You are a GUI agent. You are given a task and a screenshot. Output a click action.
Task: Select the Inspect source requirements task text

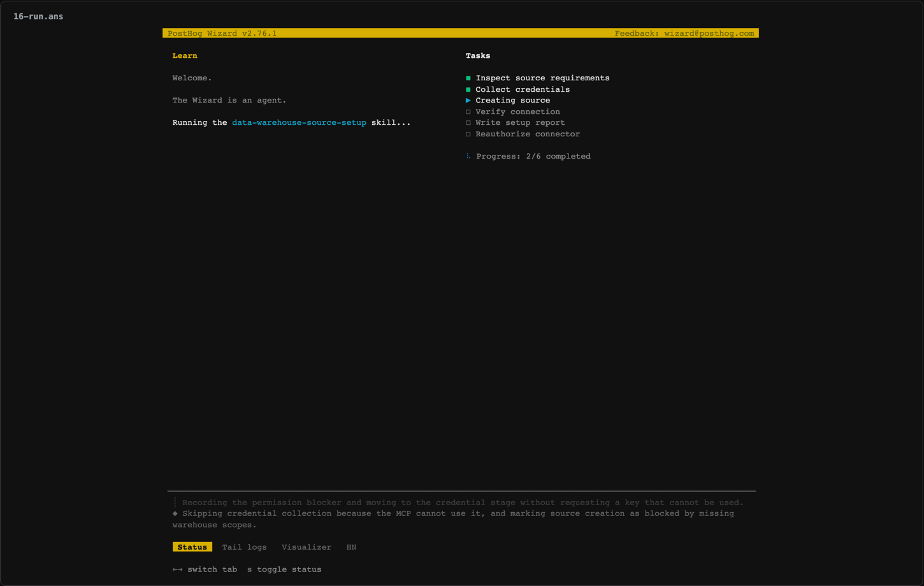point(542,78)
